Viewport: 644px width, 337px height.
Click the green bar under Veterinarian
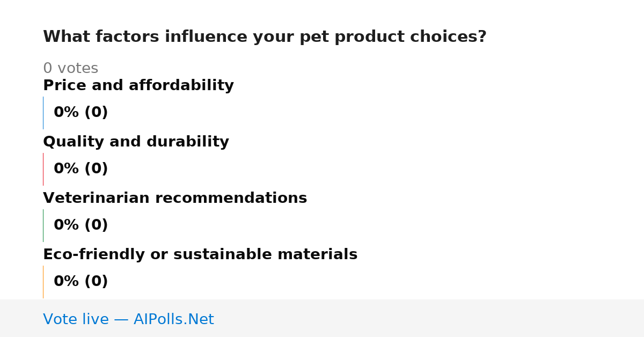click(43, 225)
